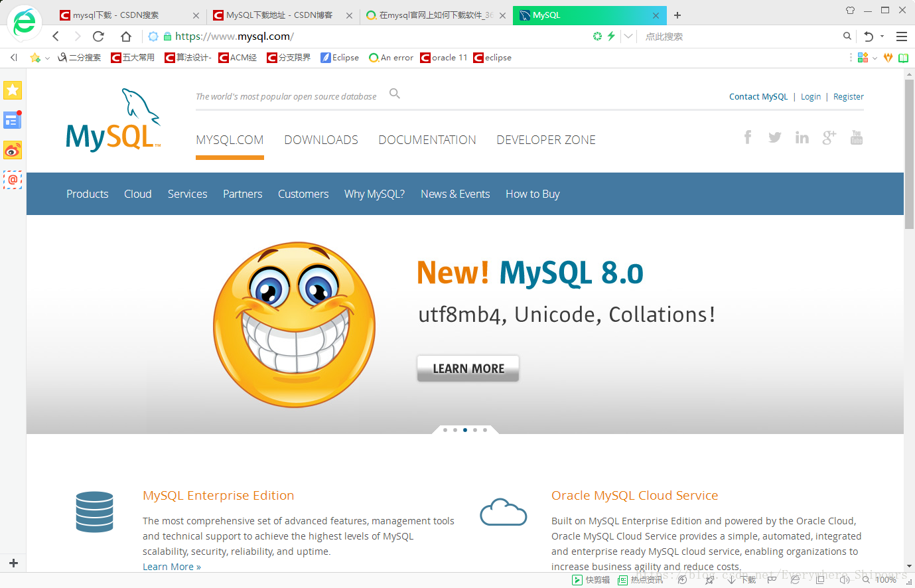Open MySQL Google Plus page icon
This screenshot has height=588, width=915.
click(x=829, y=137)
